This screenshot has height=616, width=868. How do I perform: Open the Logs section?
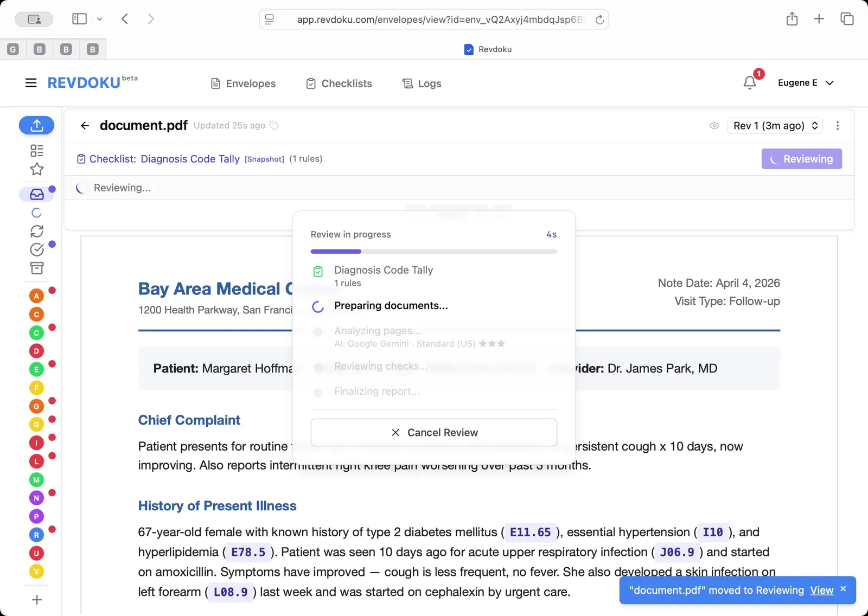(x=422, y=83)
